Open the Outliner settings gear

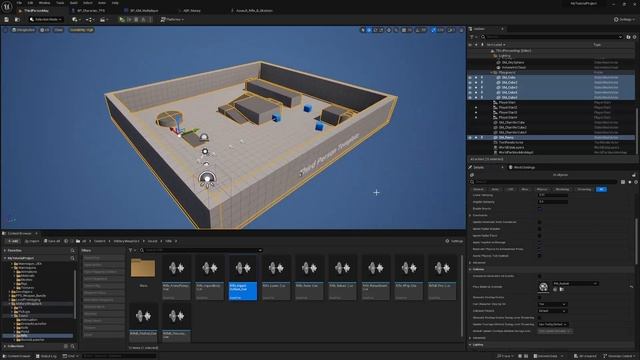point(634,37)
